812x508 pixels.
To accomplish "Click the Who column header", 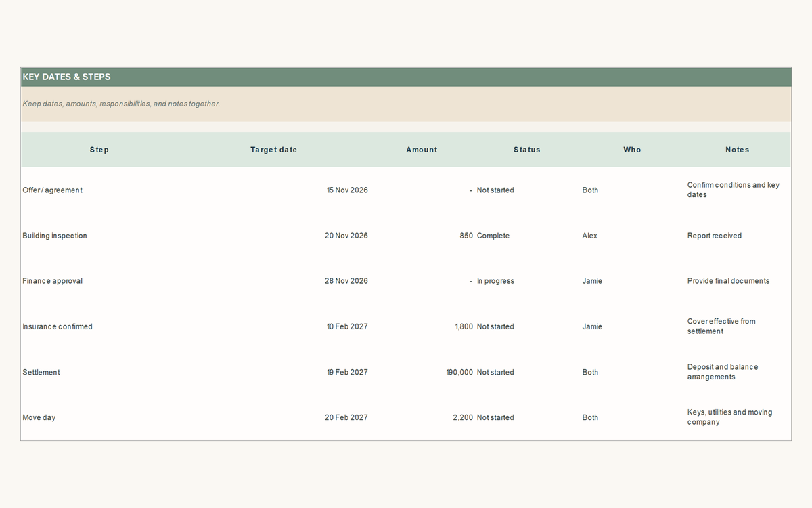I will [x=632, y=150].
